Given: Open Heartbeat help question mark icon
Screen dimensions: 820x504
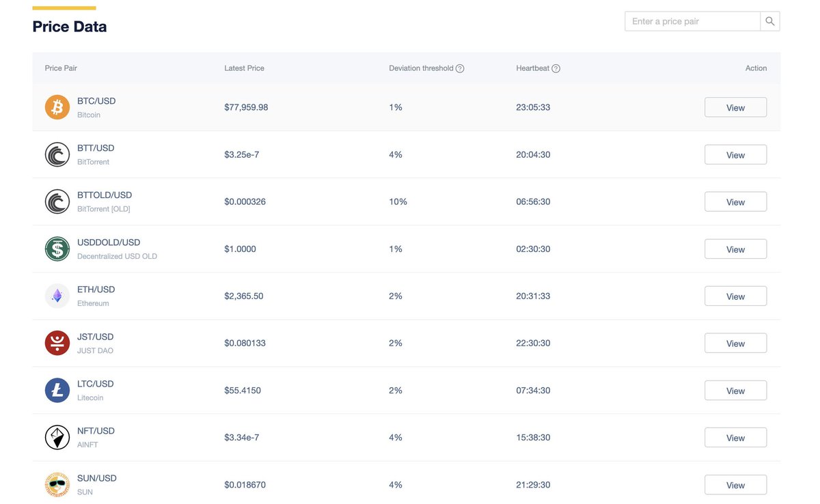Looking at the screenshot, I should [x=556, y=68].
